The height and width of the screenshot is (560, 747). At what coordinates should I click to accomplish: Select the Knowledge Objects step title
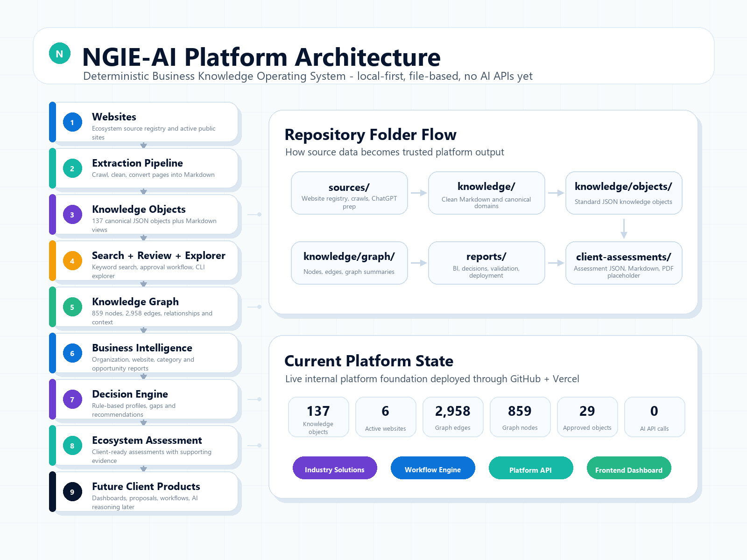(139, 210)
